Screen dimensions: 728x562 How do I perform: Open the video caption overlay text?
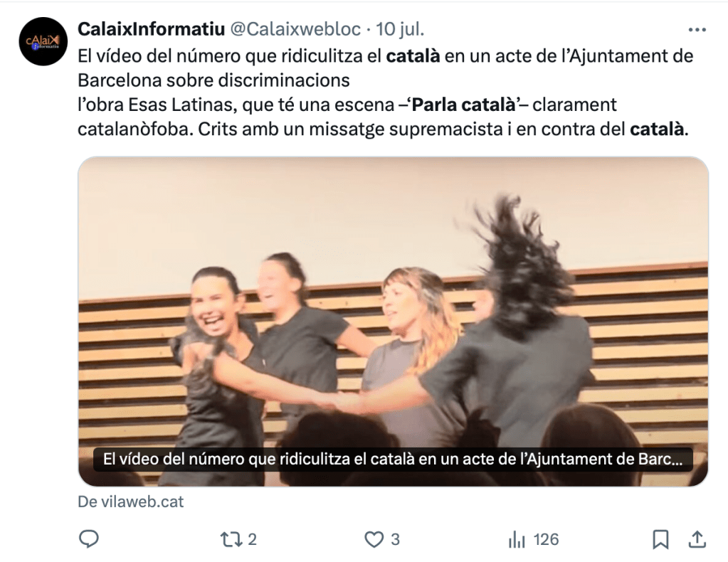393,459
